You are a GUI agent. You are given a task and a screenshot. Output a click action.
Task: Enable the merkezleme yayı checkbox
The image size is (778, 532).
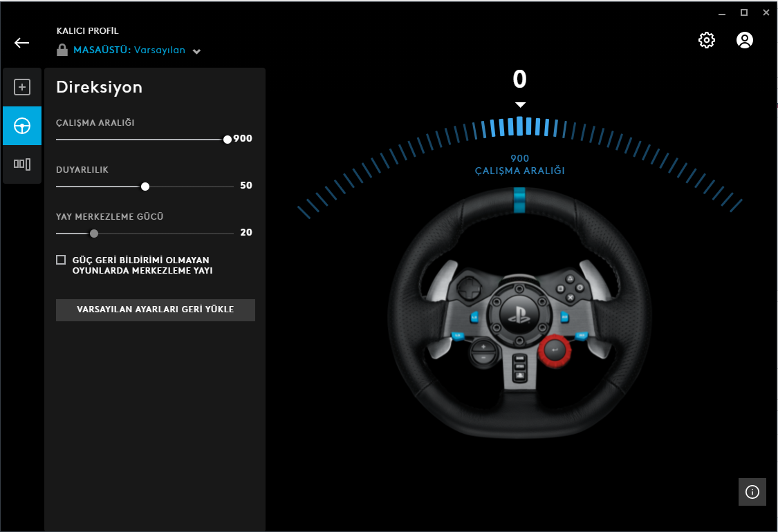point(61,260)
